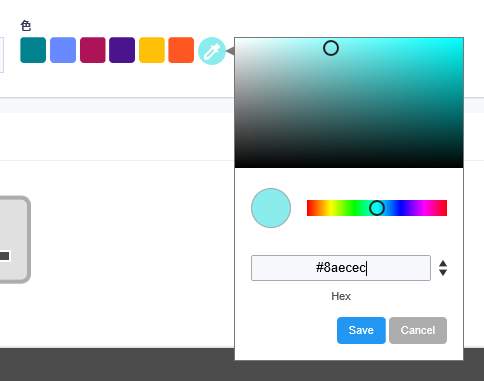The width and height of the screenshot is (484, 381).
Task: Choose the orange color swatch
Action: pos(181,50)
